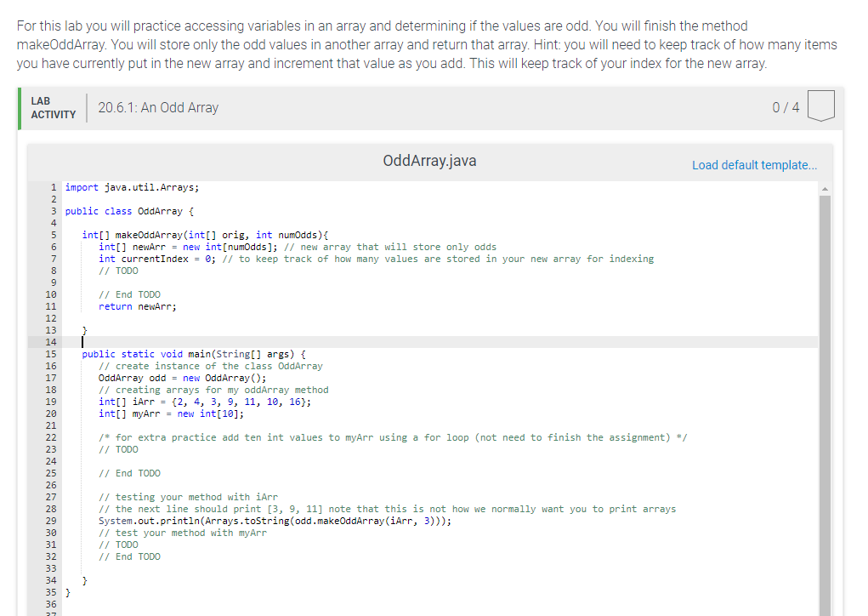
Task: Click the '// End TODO' comment on line 10
Action: (129, 294)
